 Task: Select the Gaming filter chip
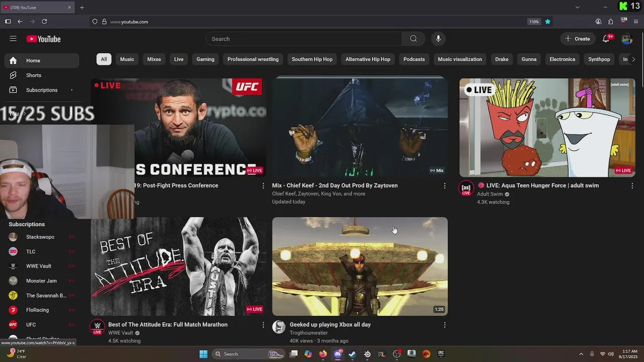[205, 59]
